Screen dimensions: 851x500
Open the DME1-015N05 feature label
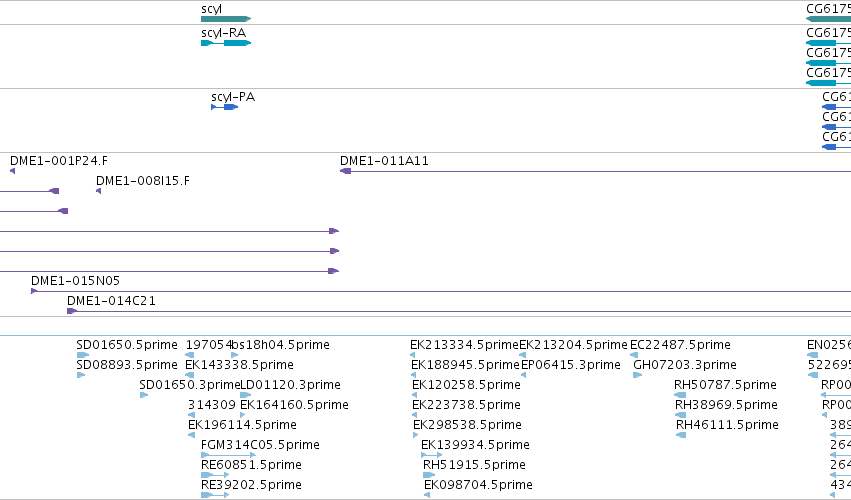(x=75, y=281)
